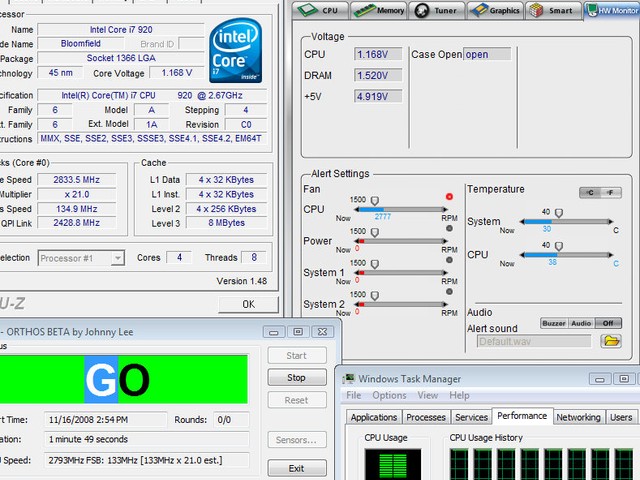Switch temperature unit to Fahrenheit
Viewport: 640px width, 480px height.
pos(611,193)
